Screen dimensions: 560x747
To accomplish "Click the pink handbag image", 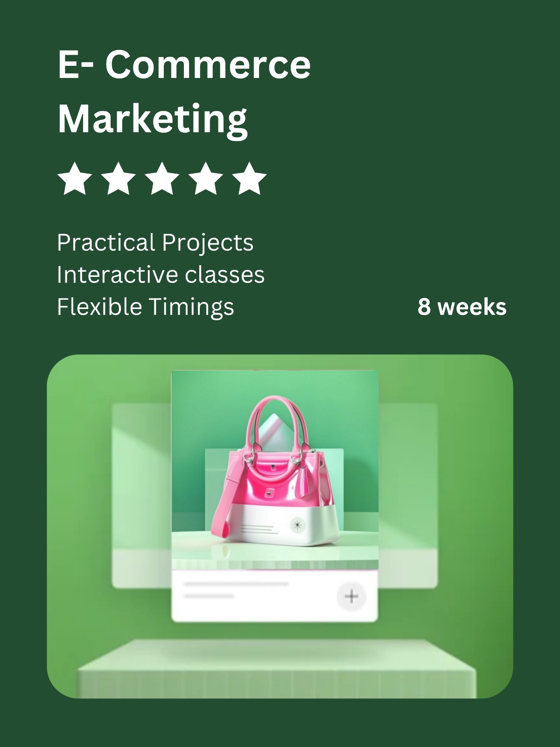I will click(x=275, y=472).
